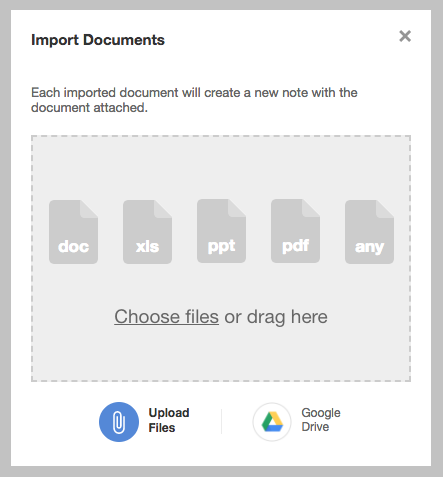
Task: Click the 'or drag here' text
Action: point(276,317)
